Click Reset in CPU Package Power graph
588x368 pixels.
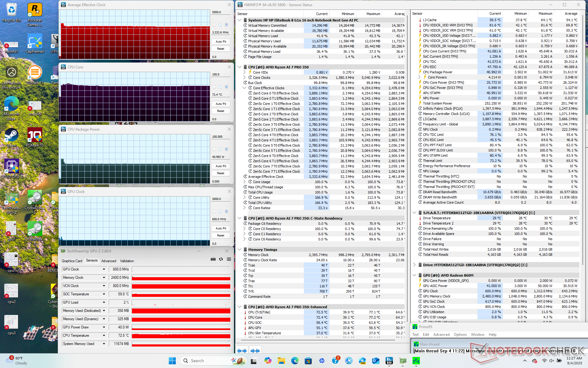pos(221,173)
